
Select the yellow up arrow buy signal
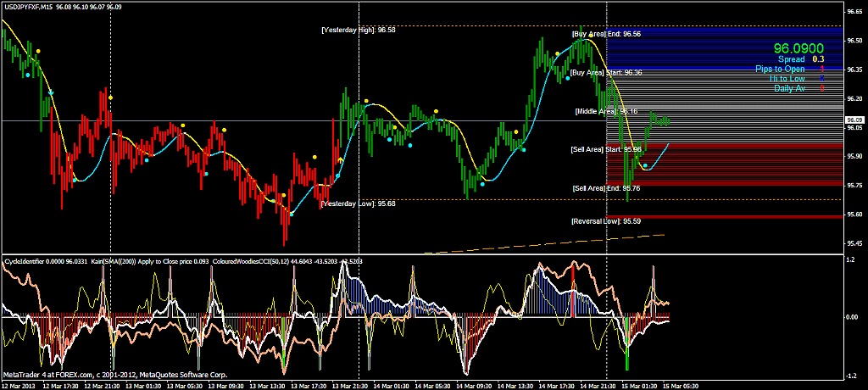341,160
